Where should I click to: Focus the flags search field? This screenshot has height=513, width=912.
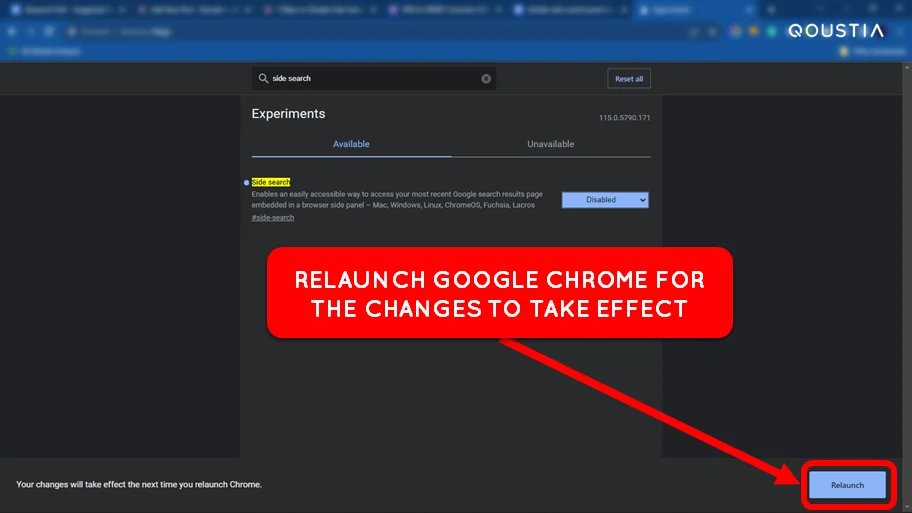[374, 79]
